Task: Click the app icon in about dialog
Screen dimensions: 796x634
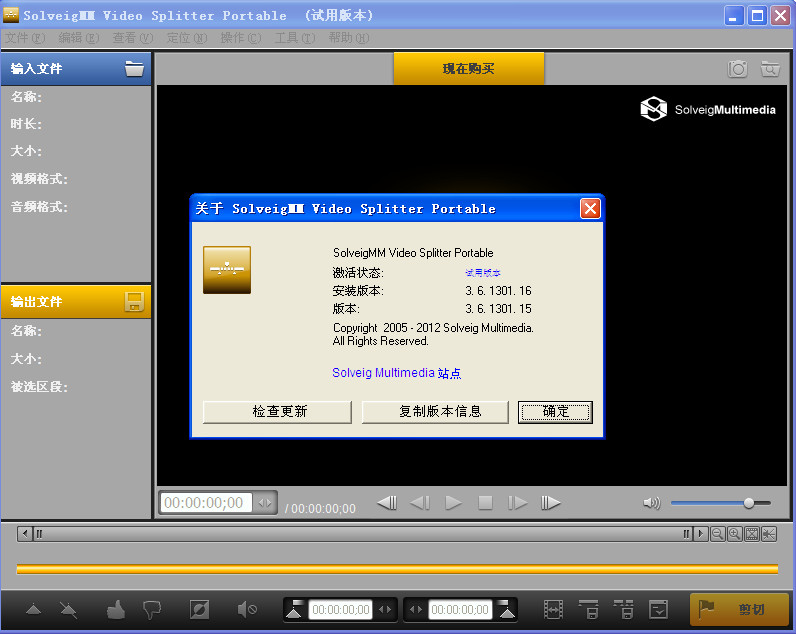Action: point(227,270)
